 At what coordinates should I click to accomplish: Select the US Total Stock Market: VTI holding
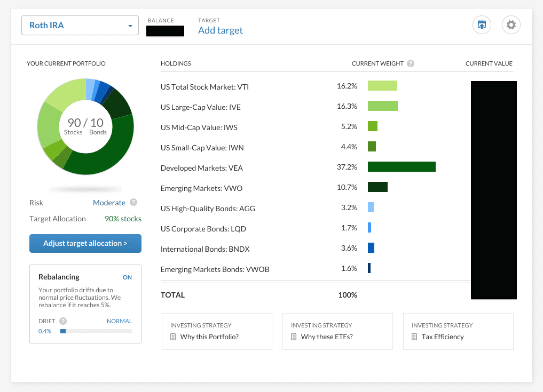[x=204, y=86]
